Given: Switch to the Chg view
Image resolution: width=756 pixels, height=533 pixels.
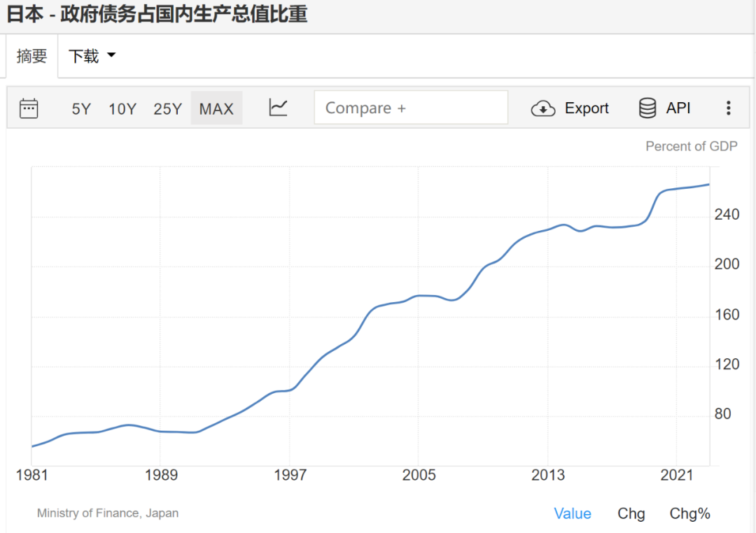Looking at the screenshot, I should pos(631,513).
